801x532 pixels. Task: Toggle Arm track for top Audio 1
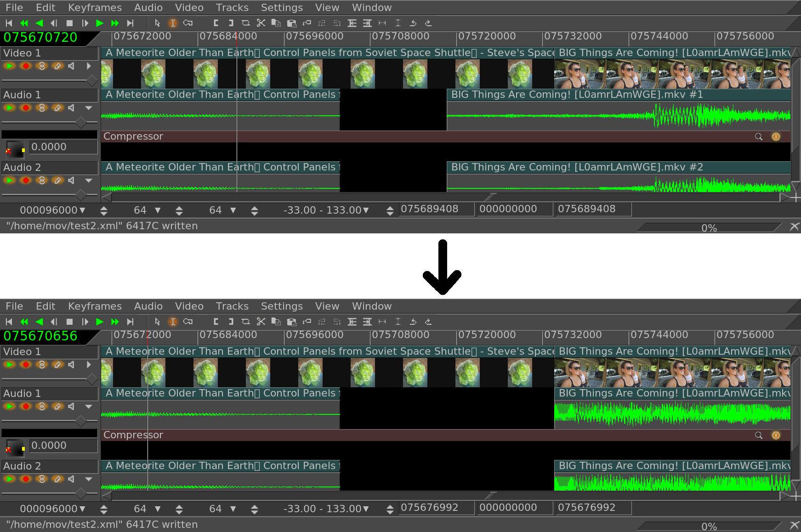pos(26,108)
